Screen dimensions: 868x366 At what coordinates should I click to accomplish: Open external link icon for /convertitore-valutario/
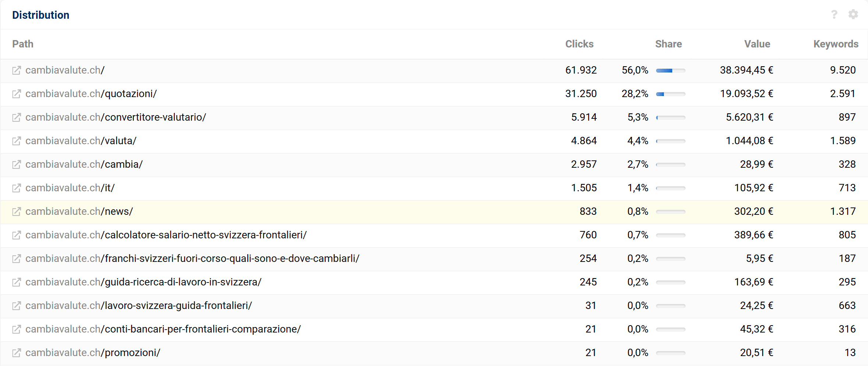tap(17, 117)
